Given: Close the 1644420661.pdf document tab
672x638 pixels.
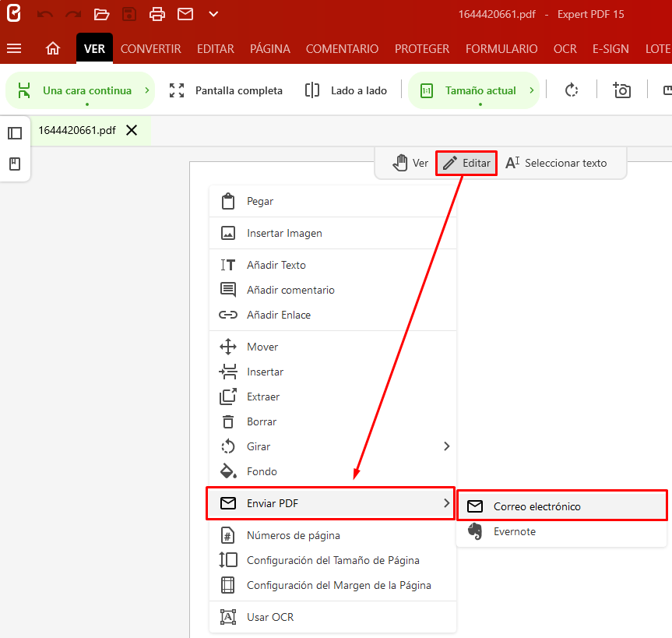Looking at the screenshot, I should pyautogui.click(x=132, y=130).
